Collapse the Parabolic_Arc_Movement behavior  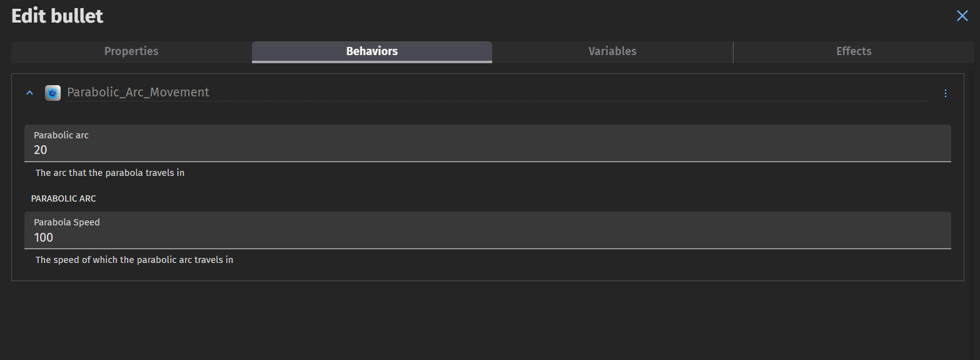click(29, 93)
